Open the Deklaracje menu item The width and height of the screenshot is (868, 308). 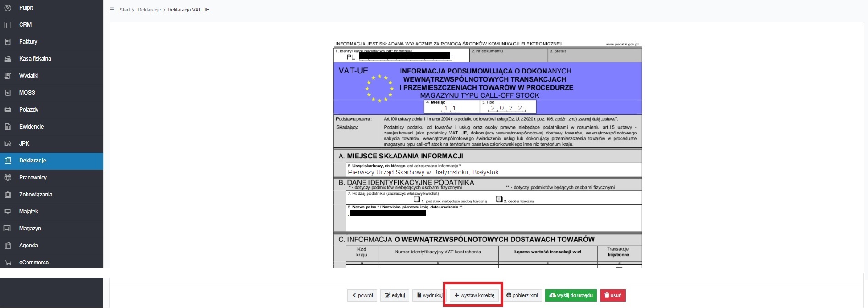point(33,161)
